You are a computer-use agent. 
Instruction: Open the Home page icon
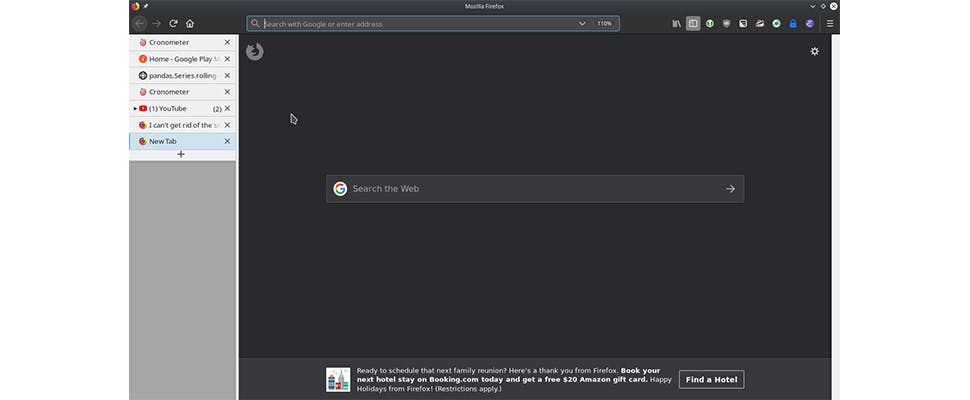190,23
